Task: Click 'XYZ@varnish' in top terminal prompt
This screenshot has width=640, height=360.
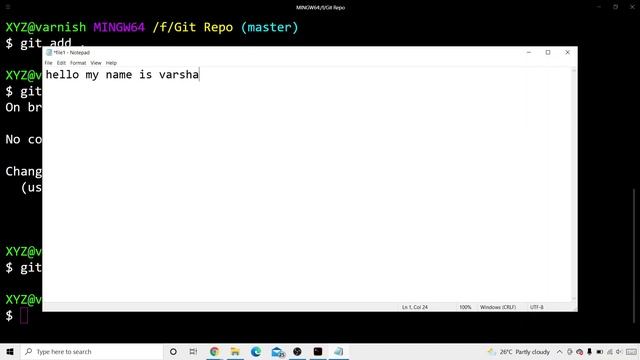Action: [x=46, y=27]
